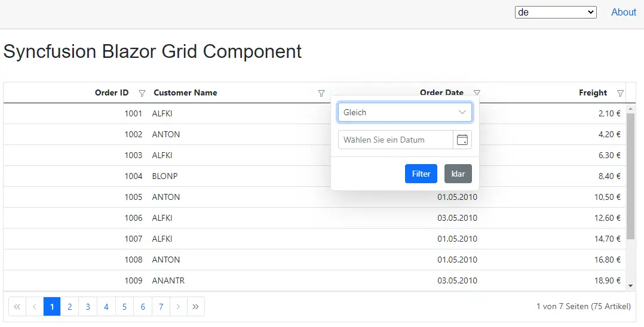Click the freight value 10,50 €
The width and height of the screenshot is (644, 327).
tap(608, 197)
